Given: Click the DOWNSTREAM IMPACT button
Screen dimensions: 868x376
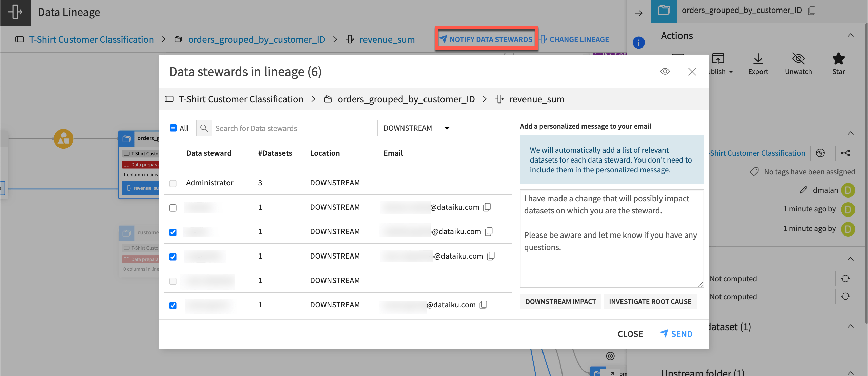Looking at the screenshot, I should pos(560,301).
